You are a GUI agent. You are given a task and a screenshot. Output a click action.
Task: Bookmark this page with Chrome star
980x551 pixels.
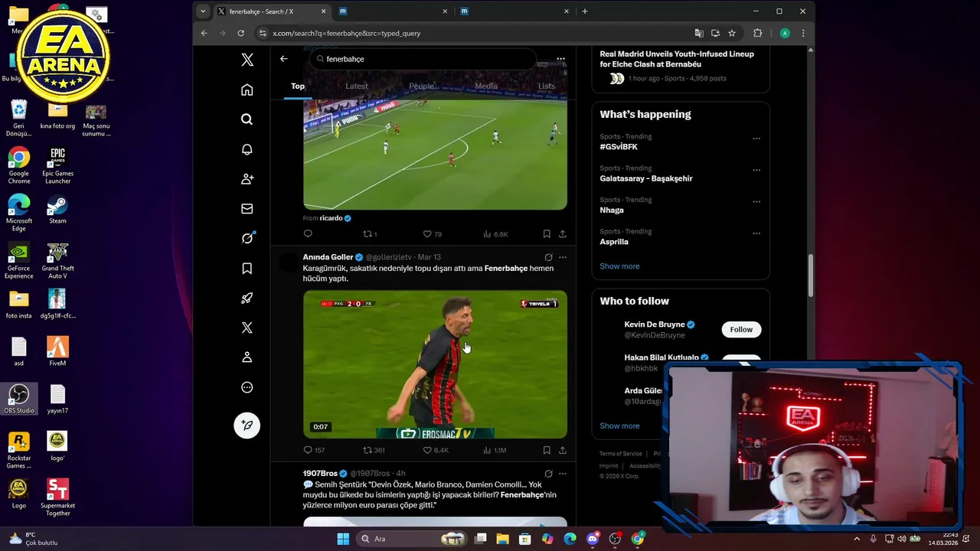click(x=732, y=33)
